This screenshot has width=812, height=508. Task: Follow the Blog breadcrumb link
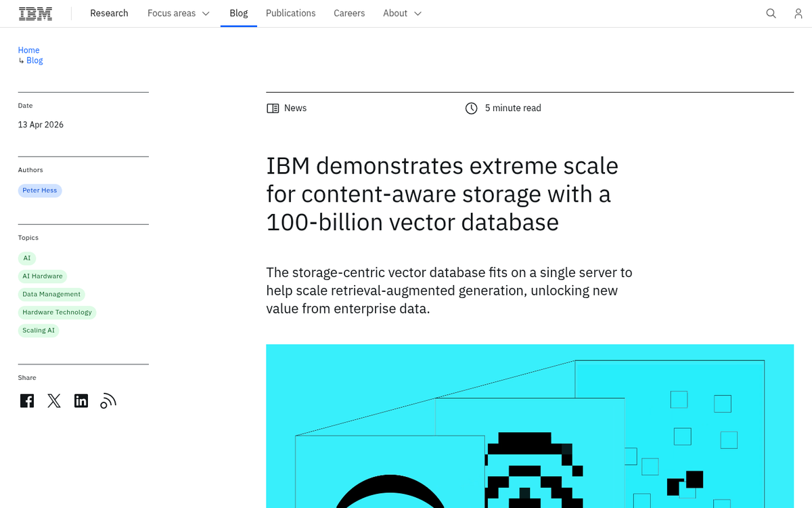click(x=35, y=60)
